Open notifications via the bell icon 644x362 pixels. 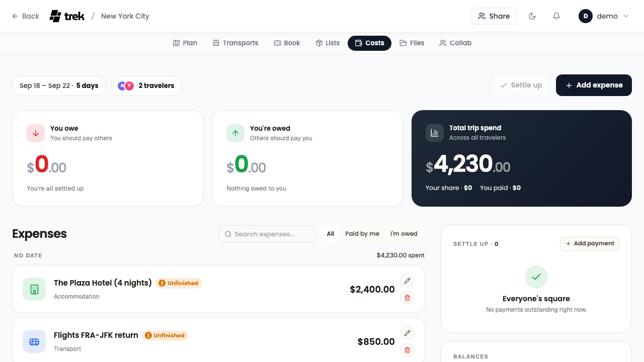(x=556, y=16)
